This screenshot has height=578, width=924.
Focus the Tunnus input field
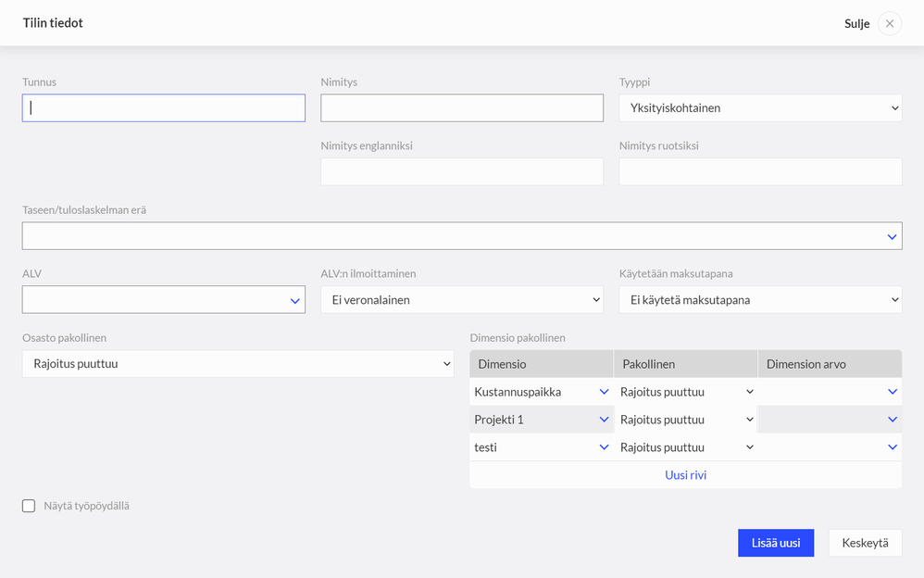(x=164, y=108)
